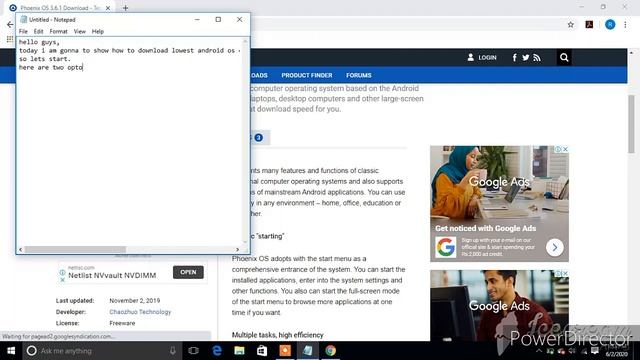Open the Notepad Help menu
640x360 pixels.
(x=98, y=31)
